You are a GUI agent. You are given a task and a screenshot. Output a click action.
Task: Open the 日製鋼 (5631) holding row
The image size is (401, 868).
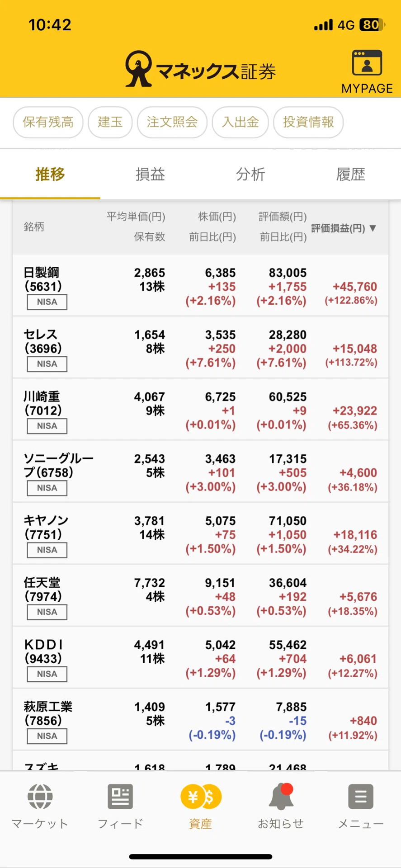pos(200,285)
